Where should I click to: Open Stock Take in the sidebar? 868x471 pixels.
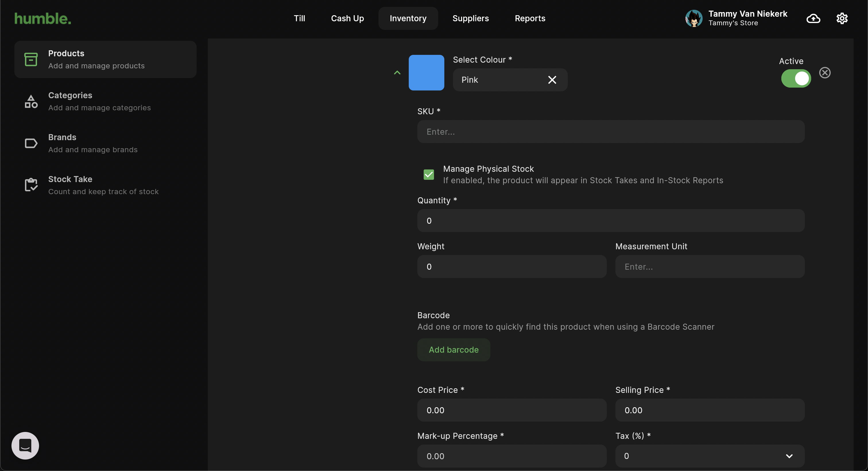[x=105, y=185]
